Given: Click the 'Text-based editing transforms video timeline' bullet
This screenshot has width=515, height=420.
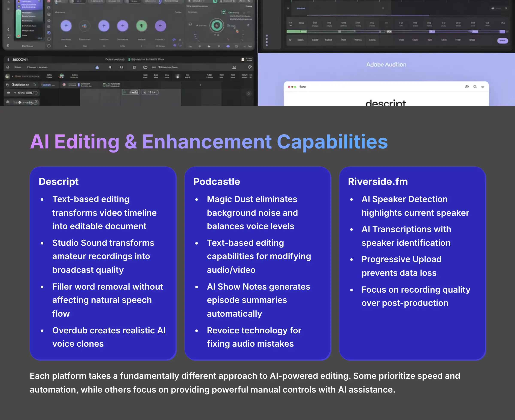Looking at the screenshot, I should click(x=104, y=213).
